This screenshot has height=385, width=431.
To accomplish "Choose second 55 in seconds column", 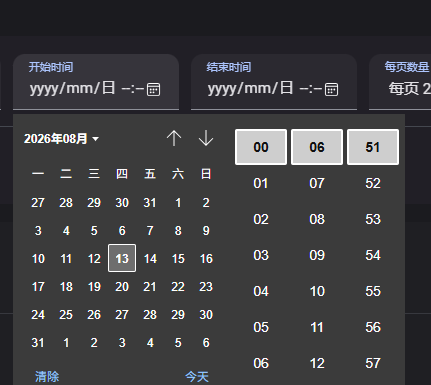I will pos(373,291).
